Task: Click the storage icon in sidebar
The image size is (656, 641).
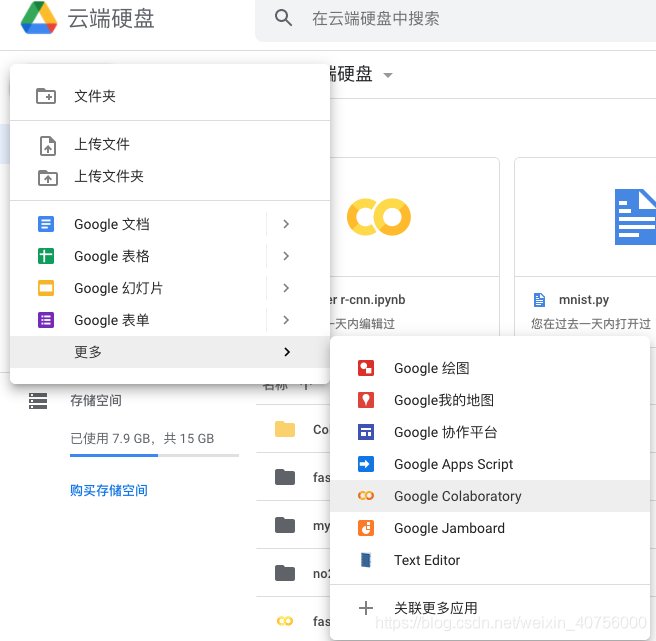Action: point(38,400)
